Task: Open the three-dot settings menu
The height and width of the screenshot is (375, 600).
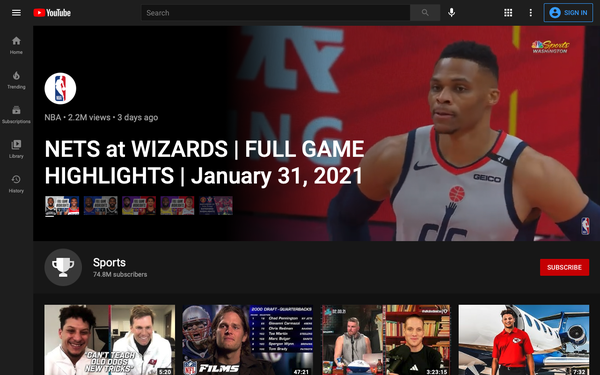Action: (530, 13)
